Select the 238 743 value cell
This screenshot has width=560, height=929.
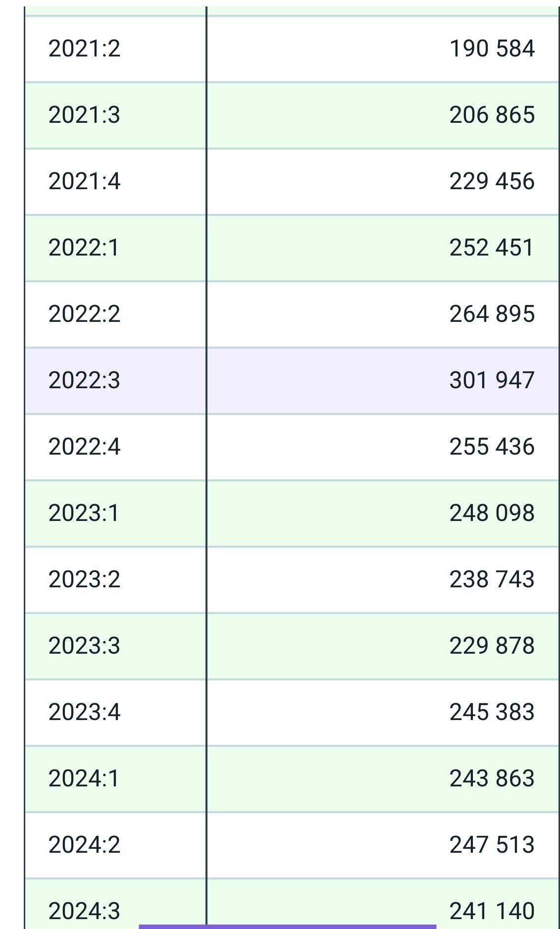click(x=492, y=579)
